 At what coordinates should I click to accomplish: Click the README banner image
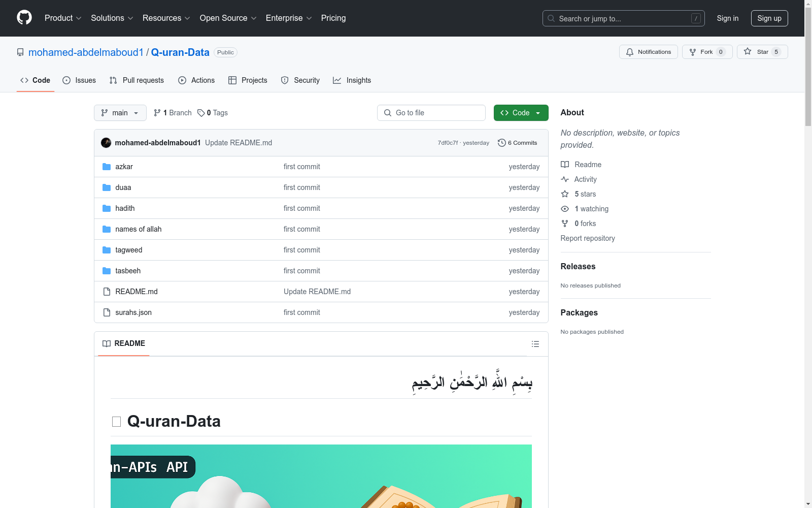(321, 476)
